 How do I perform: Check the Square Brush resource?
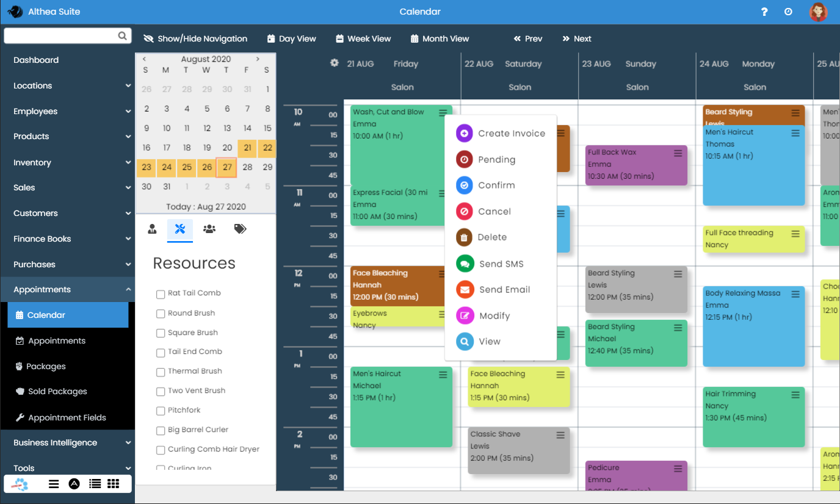point(161,333)
